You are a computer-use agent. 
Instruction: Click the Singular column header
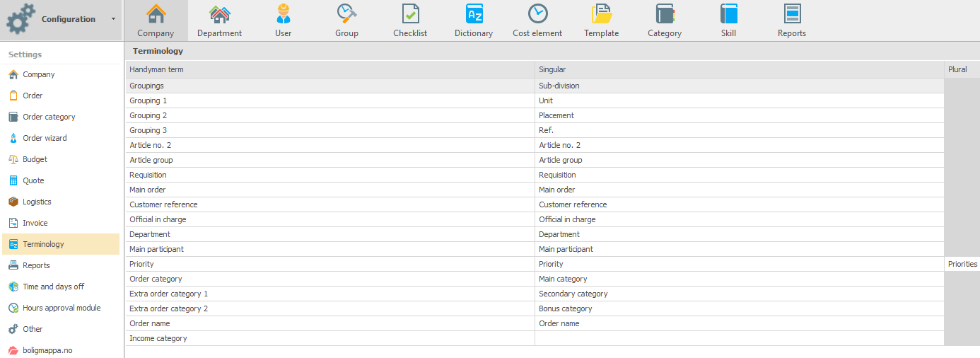tap(740, 69)
